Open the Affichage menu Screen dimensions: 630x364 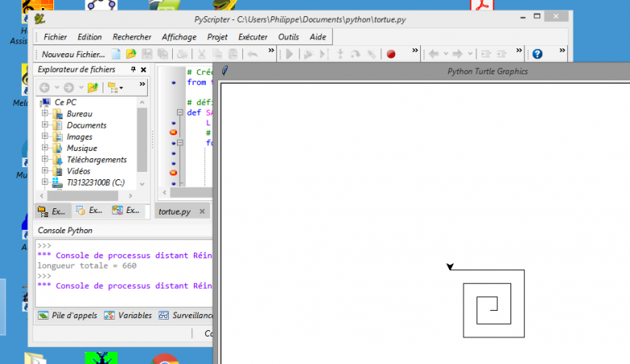(178, 36)
